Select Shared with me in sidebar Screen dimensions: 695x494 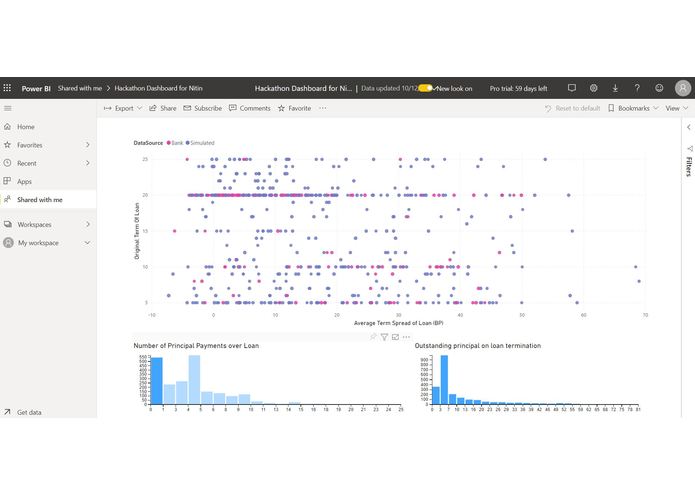click(48, 199)
